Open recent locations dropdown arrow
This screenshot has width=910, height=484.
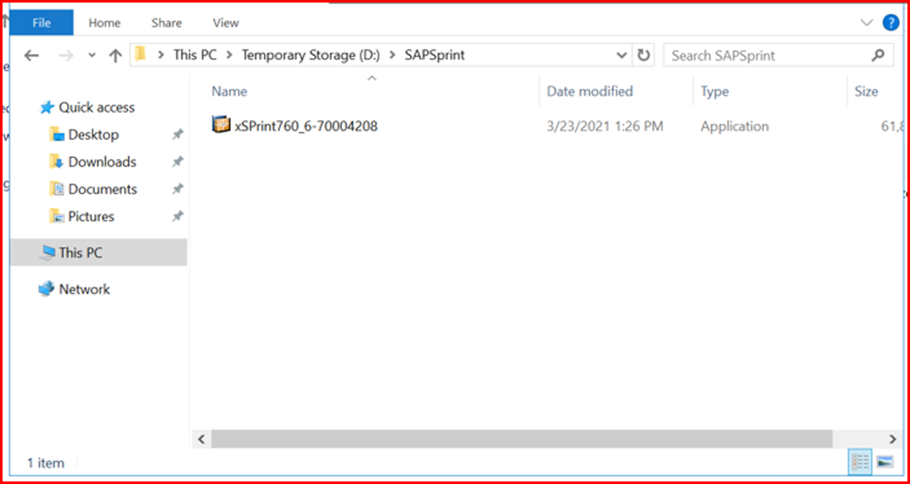point(92,56)
